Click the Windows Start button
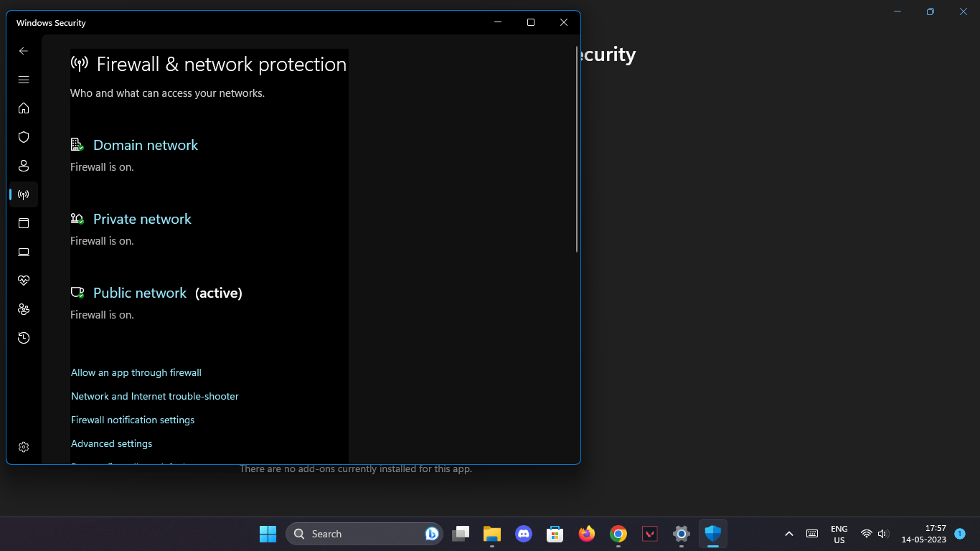The height and width of the screenshot is (551, 980). 268,534
